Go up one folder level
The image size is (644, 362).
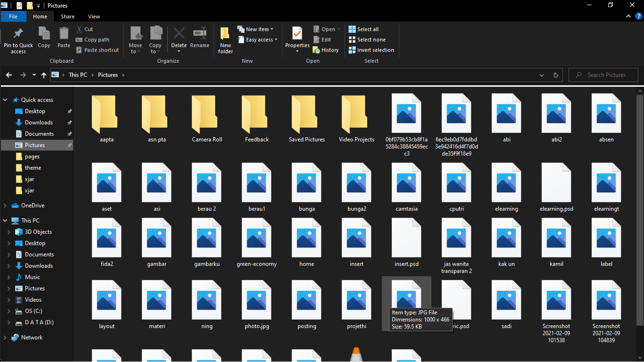coord(44,75)
